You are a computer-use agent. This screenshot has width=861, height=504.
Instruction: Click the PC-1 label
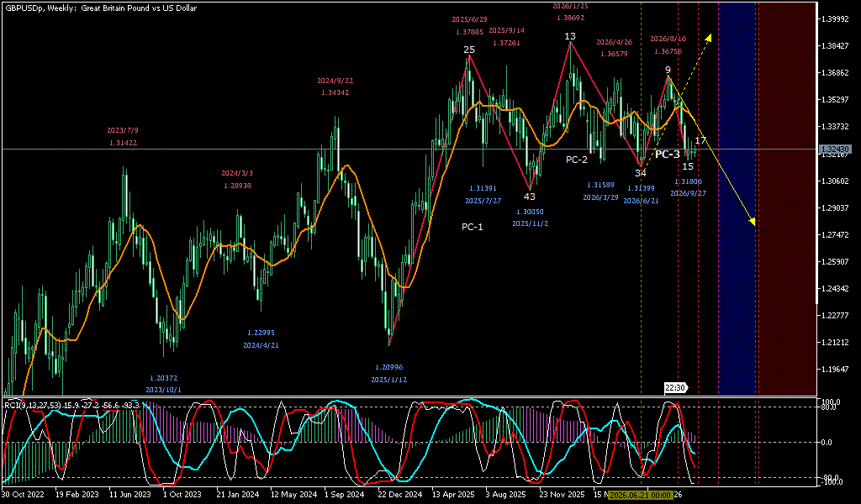(473, 227)
